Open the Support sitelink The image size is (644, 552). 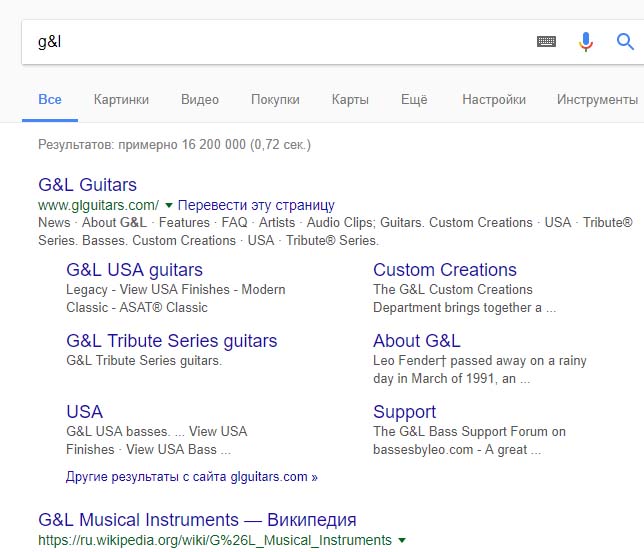click(x=405, y=412)
